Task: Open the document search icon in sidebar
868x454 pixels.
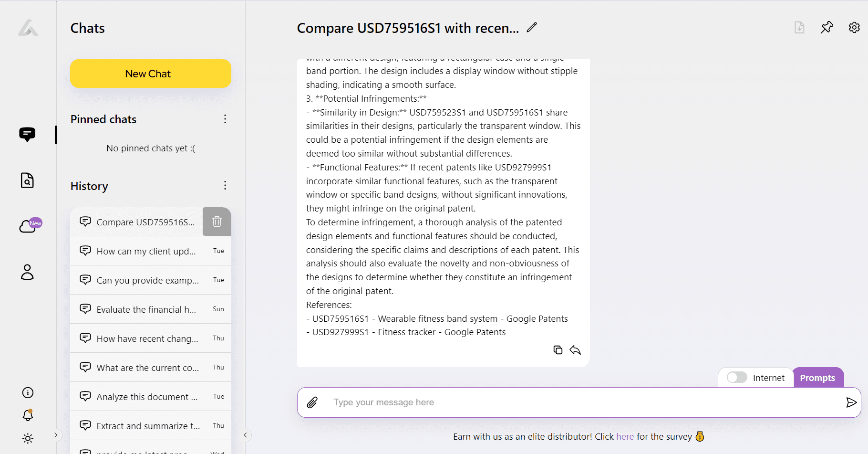Action: [27, 180]
